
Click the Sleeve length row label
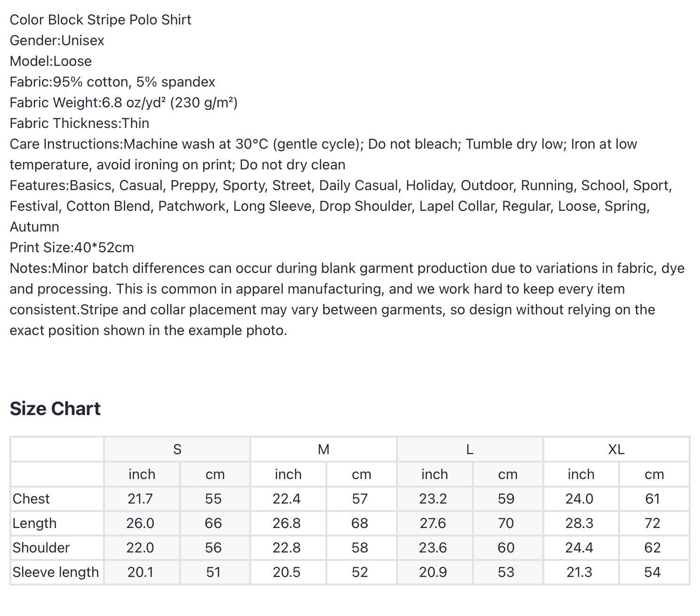coord(56,572)
